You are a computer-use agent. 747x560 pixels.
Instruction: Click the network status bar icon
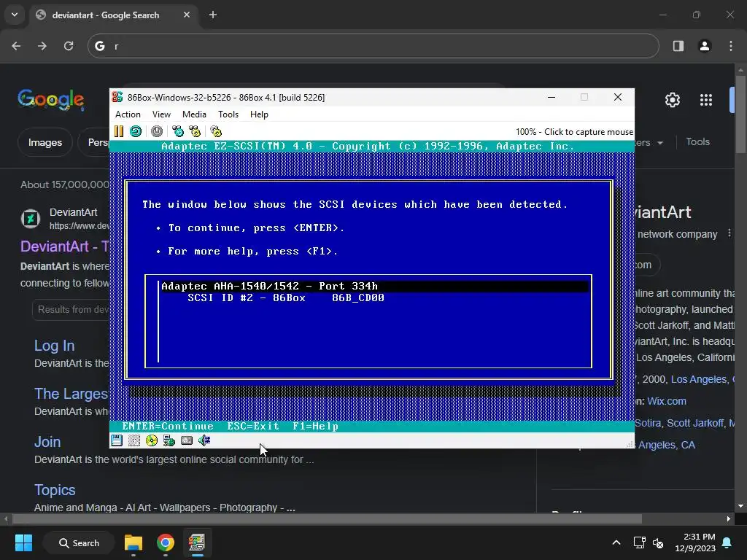[x=169, y=440]
